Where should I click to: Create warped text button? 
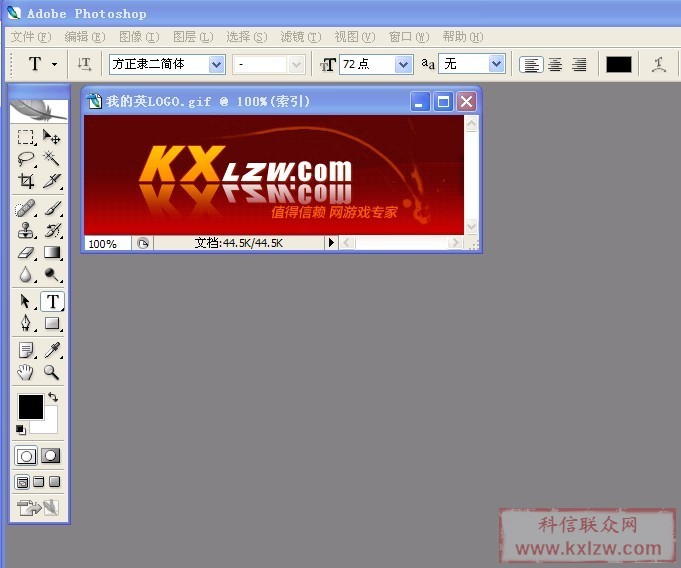coord(659,65)
